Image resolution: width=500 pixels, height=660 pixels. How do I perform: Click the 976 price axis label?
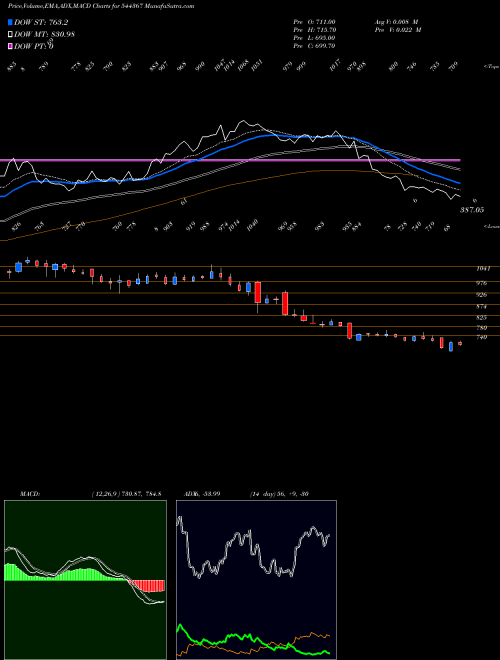(x=481, y=283)
